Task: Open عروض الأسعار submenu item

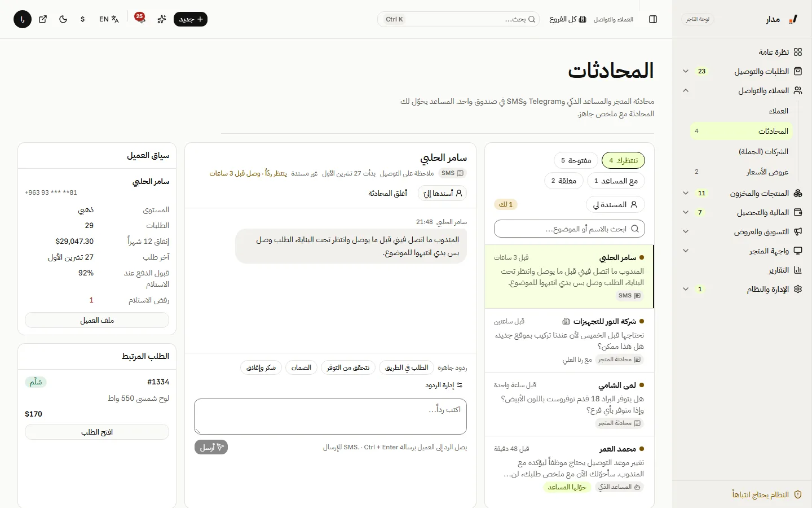Action: point(742,172)
